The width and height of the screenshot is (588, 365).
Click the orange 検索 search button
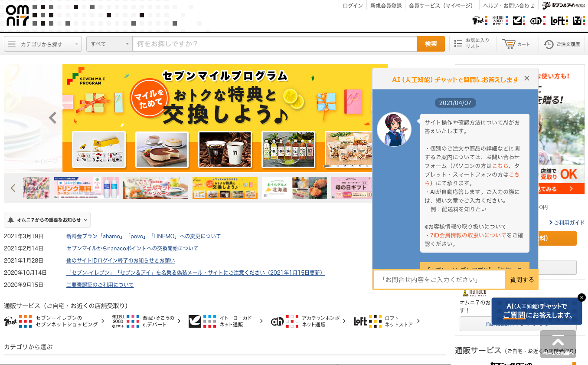[431, 43]
